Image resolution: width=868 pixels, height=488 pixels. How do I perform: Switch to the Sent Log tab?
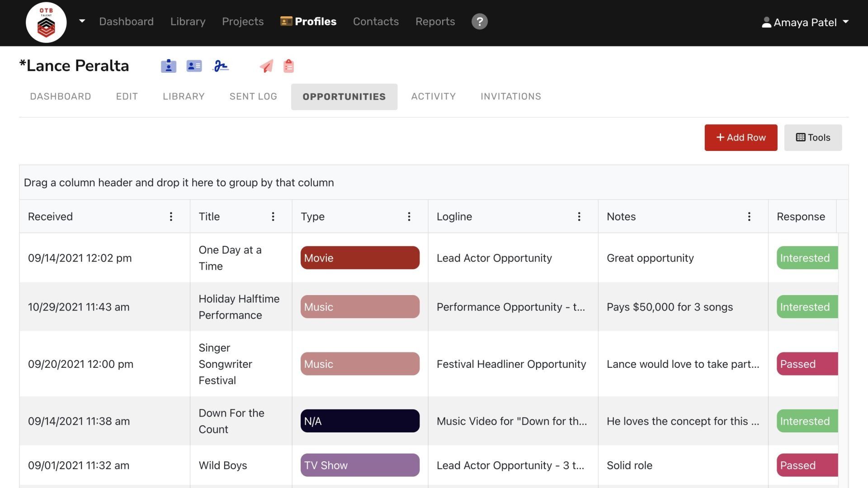tap(253, 96)
